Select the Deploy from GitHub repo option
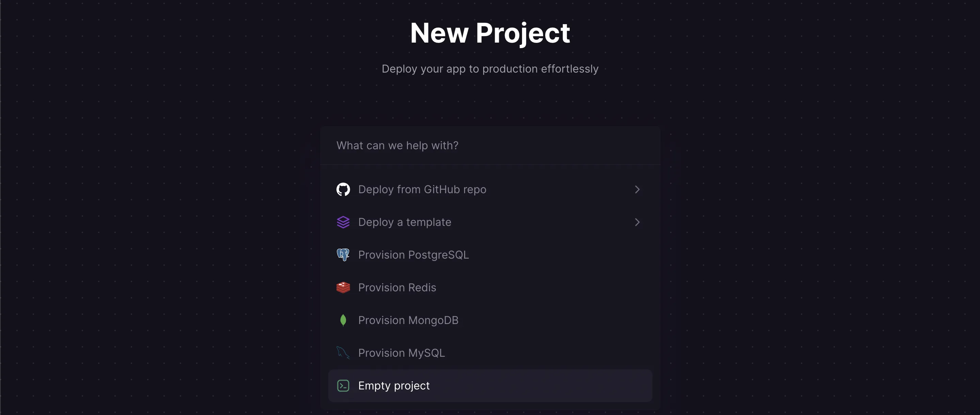 click(422, 189)
